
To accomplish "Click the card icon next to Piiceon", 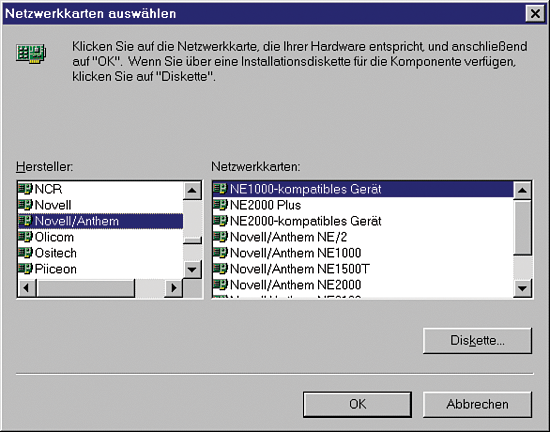I will 25,269.
